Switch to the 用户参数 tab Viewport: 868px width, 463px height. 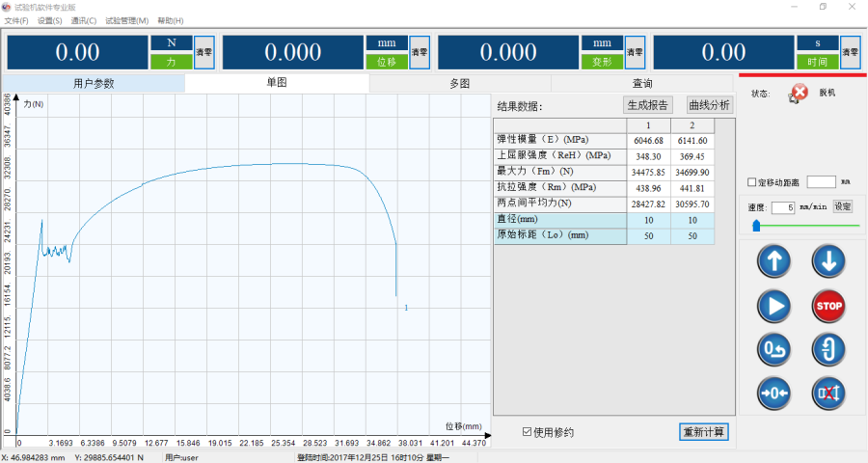pyautogui.click(x=94, y=83)
